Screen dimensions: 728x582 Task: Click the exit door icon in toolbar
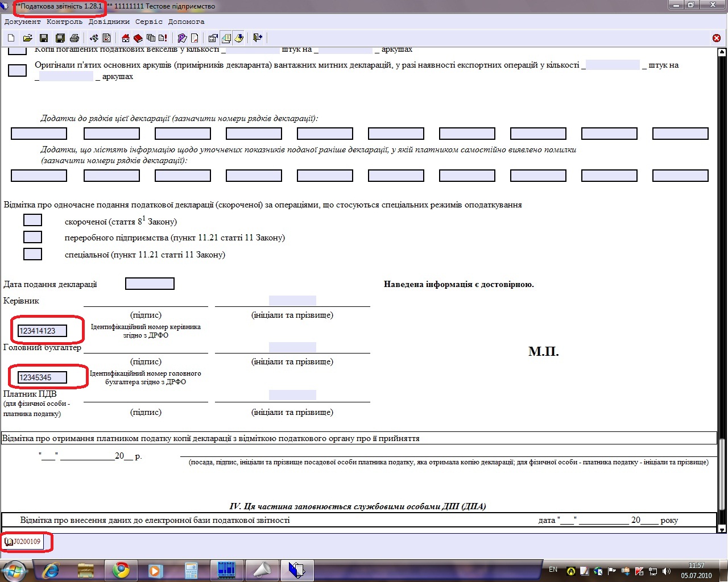(x=258, y=38)
